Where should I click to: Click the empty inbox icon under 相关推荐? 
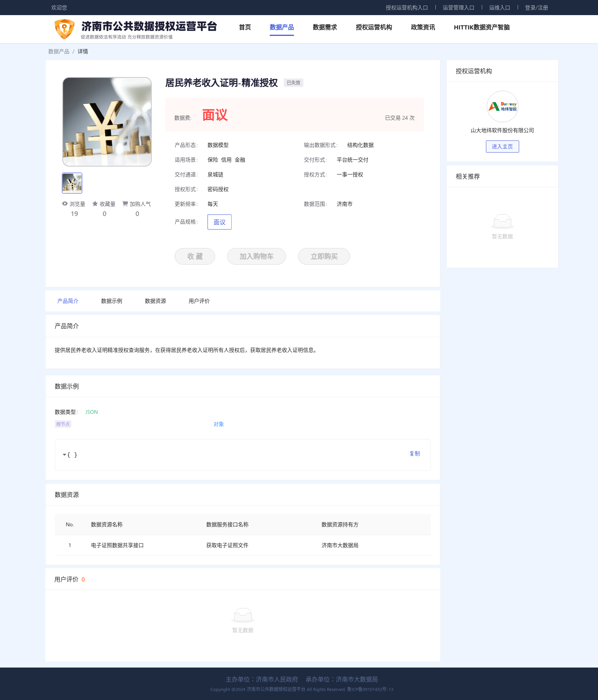(502, 221)
